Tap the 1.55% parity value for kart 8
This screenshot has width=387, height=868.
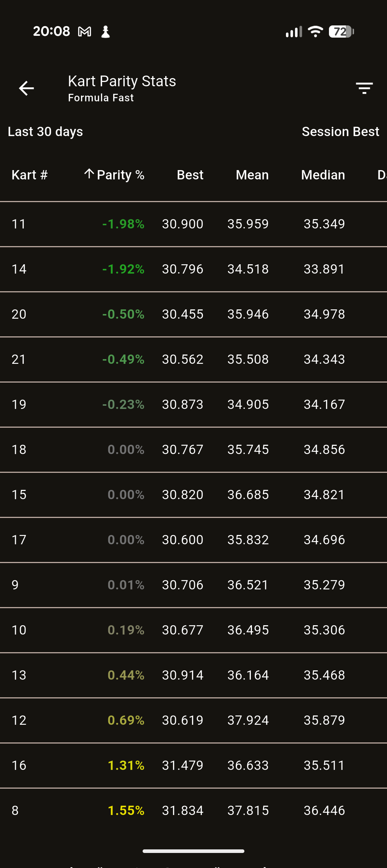(x=126, y=811)
